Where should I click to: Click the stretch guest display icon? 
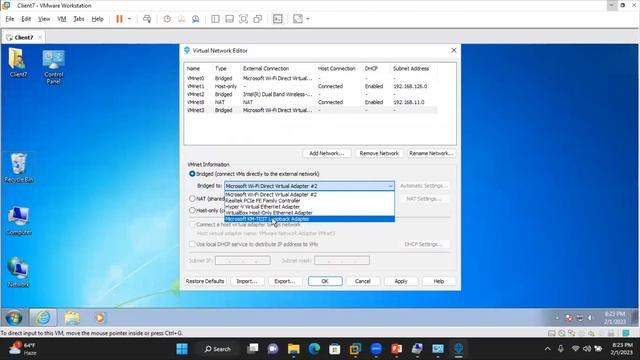click(298, 19)
